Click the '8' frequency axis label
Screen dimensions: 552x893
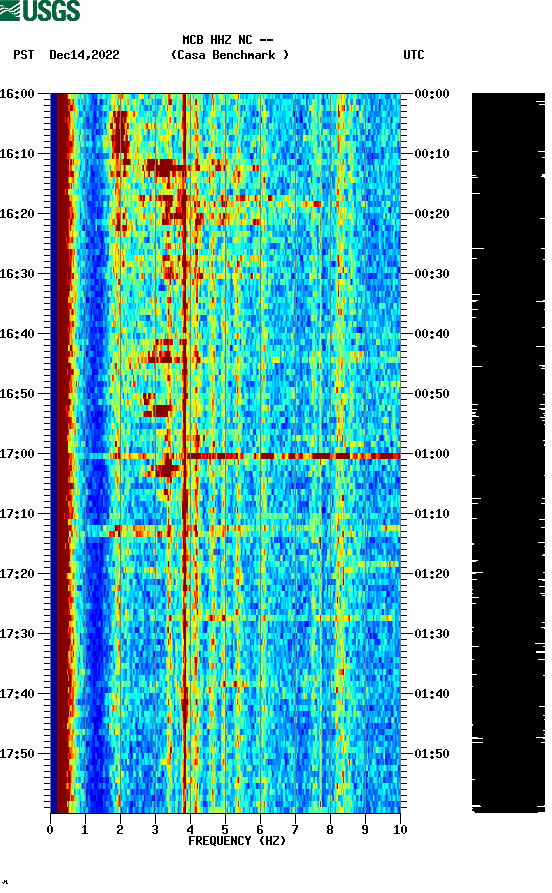tap(330, 830)
